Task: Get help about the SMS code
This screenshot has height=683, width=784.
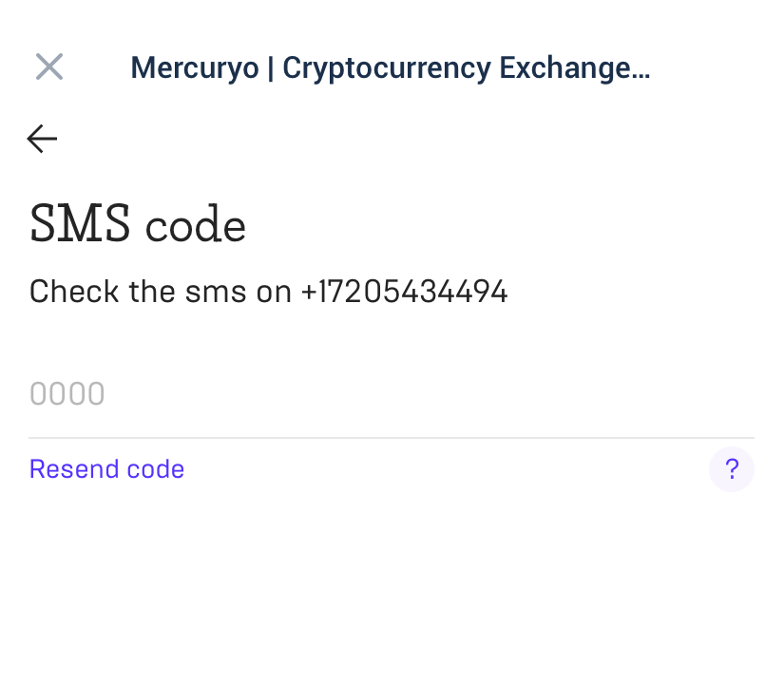Action: point(732,469)
